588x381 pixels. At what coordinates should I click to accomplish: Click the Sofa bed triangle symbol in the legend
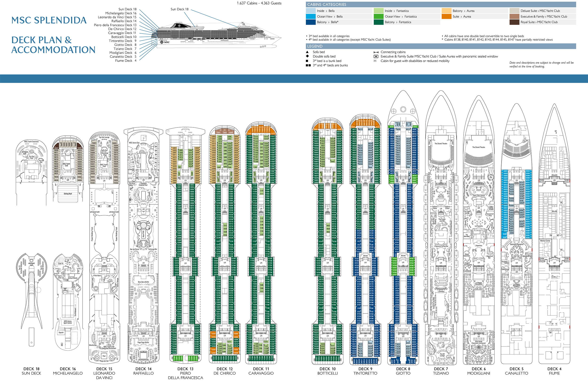tap(307, 52)
